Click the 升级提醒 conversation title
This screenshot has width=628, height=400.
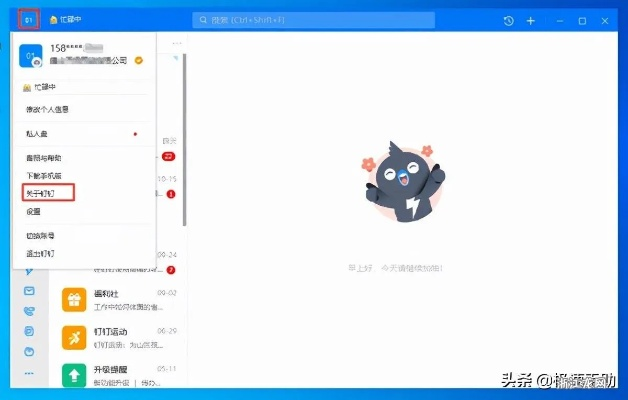(x=111, y=369)
